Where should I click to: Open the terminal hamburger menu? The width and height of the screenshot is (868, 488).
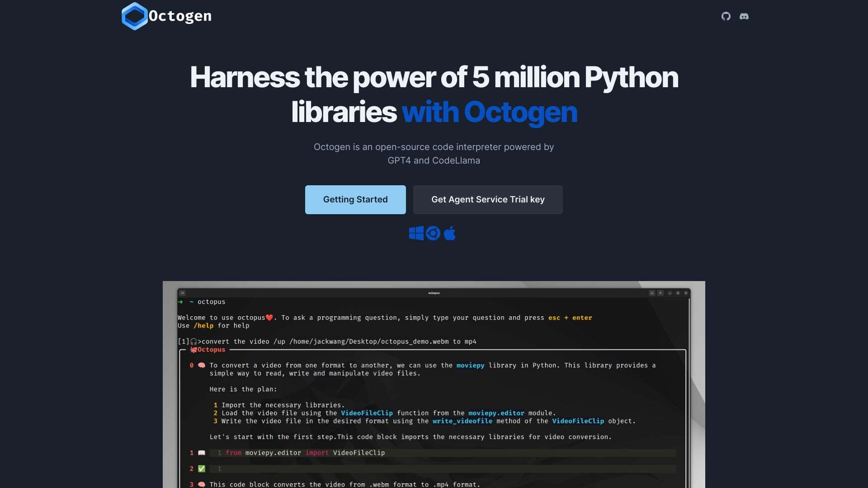(x=661, y=293)
